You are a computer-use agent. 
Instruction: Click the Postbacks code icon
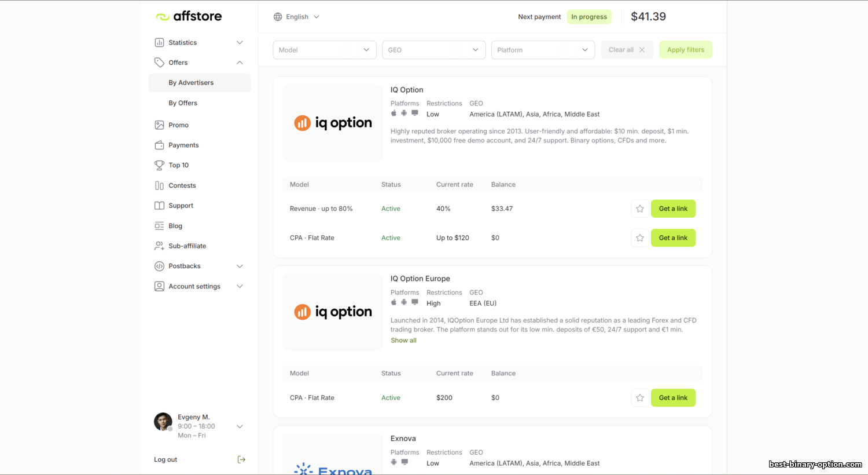(159, 266)
